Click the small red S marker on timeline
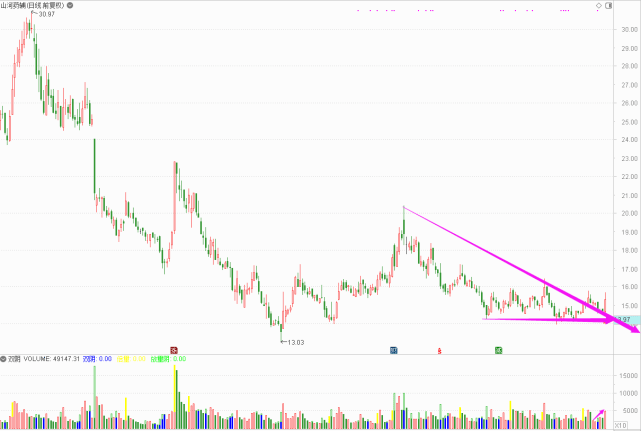Screen dimensions: 641x431 pyautogui.click(x=439, y=350)
